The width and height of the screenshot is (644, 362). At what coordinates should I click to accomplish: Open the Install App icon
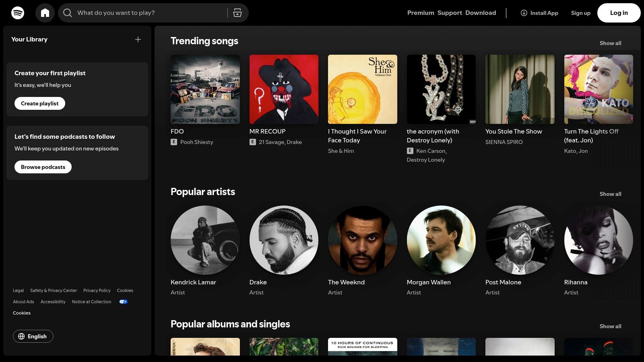(x=524, y=13)
